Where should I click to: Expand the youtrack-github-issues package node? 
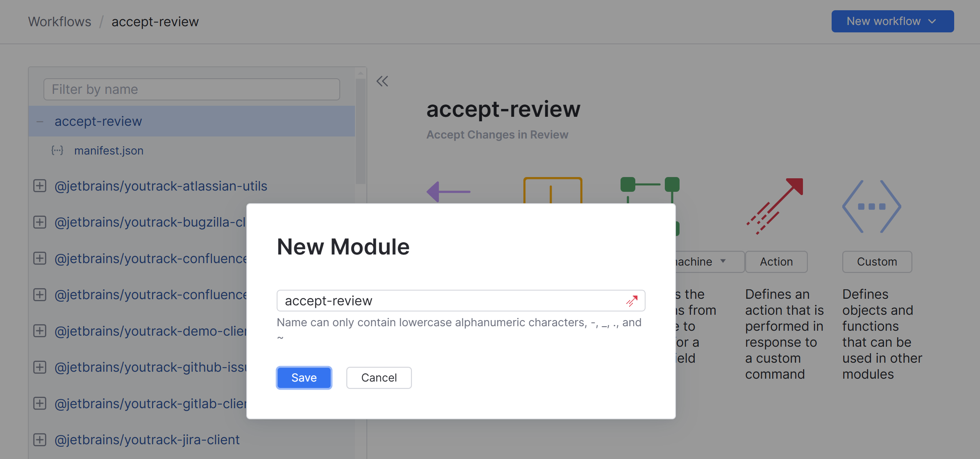pyautogui.click(x=40, y=367)
